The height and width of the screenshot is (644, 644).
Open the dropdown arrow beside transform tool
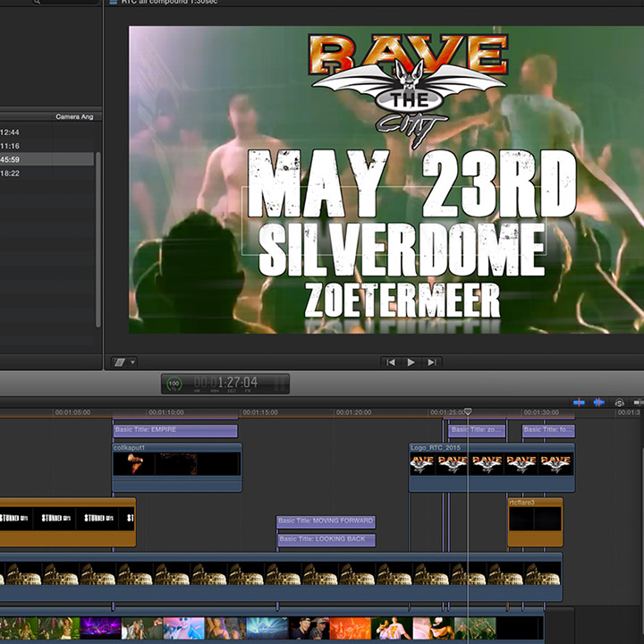[132, 362]
